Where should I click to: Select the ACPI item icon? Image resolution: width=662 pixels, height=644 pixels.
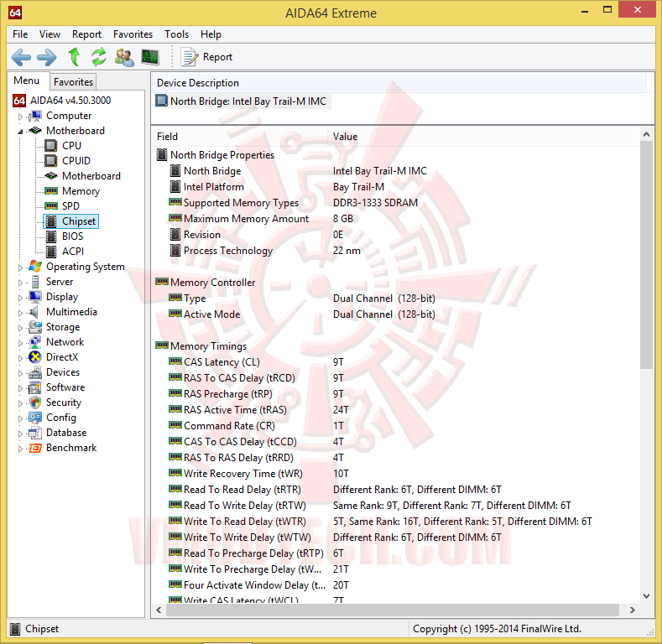coord(51,252)
